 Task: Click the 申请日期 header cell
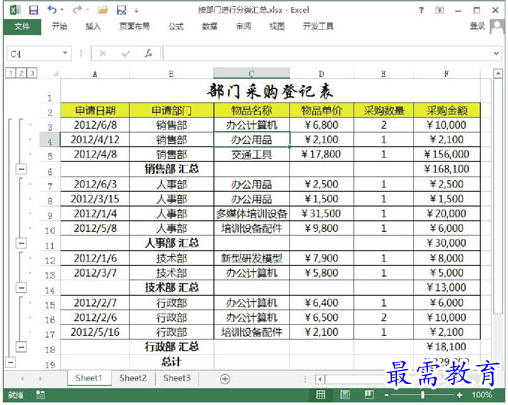point(95,110)
